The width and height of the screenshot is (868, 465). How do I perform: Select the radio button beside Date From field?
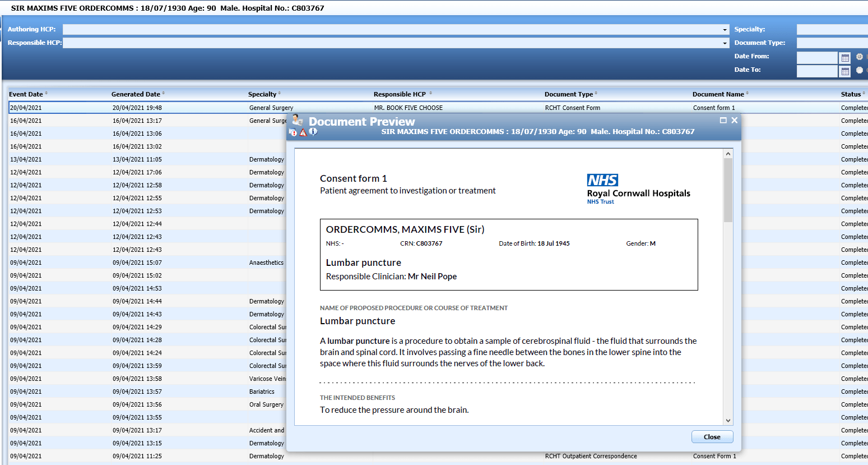coord(860,57)
